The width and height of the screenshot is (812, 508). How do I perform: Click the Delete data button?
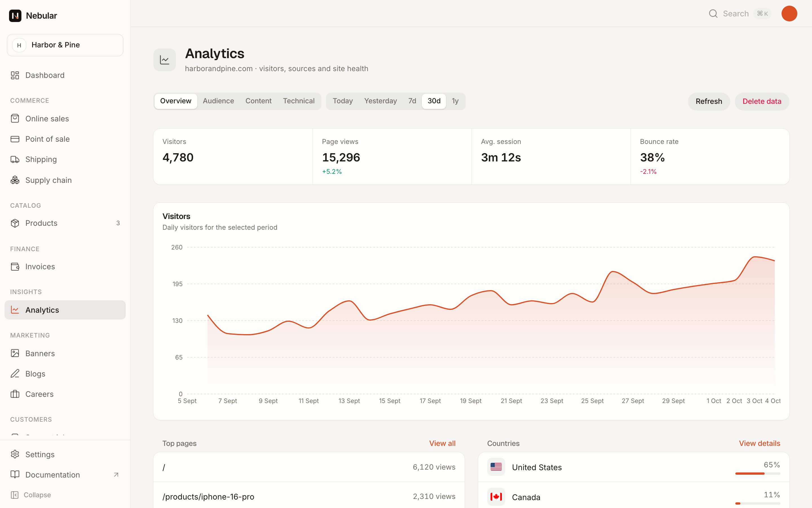pos(762,102)
